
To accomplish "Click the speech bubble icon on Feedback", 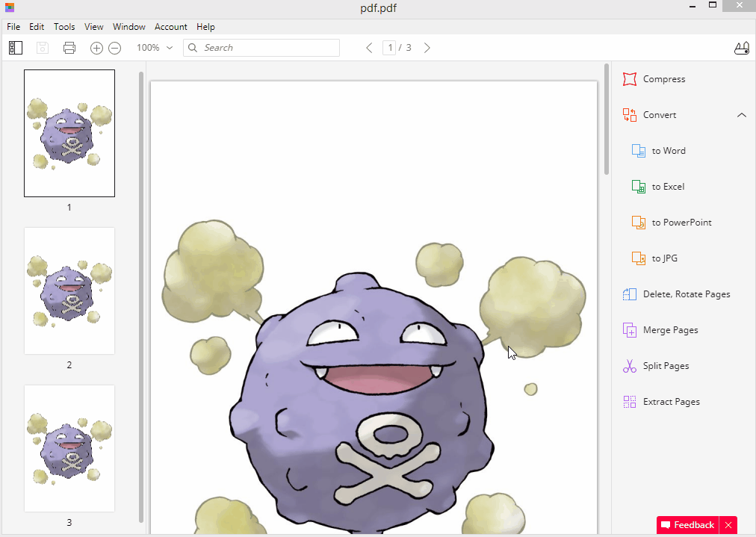I will (x=666, y=525).
